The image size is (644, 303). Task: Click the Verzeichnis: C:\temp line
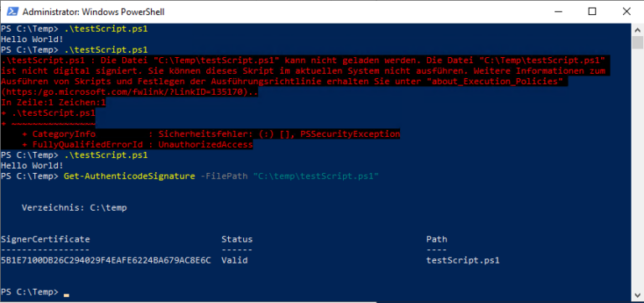75,207
